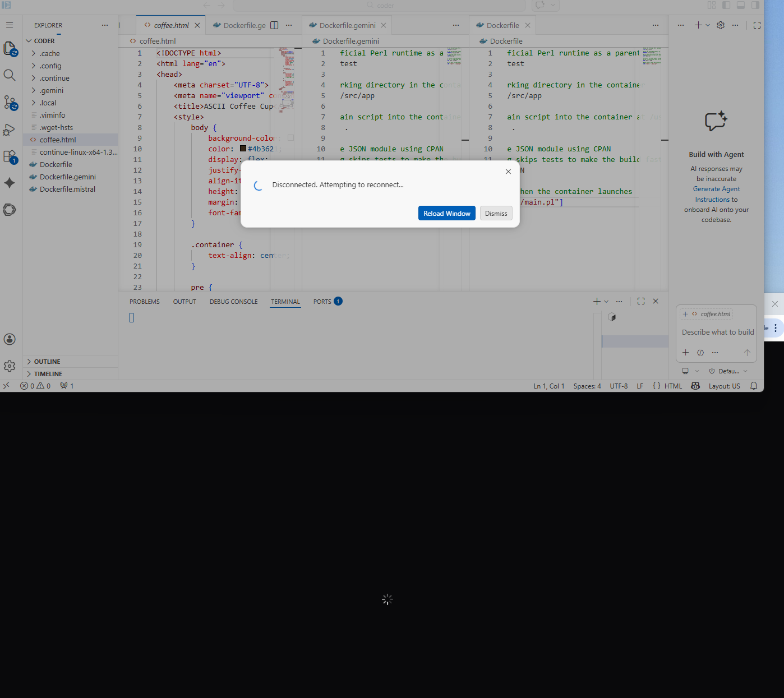Open the Source Control view
This screenshot has width=784, height=698.
(10, 103)
